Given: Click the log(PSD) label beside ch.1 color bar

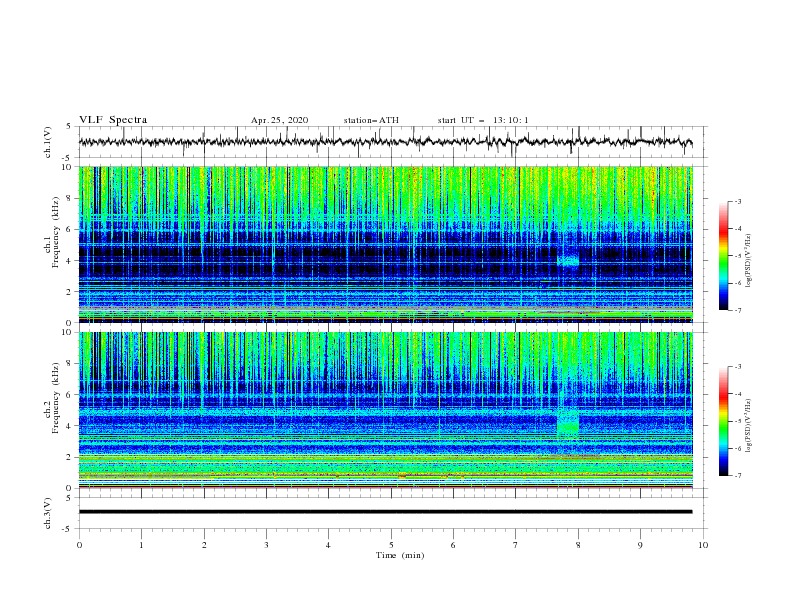Looking at the screenshot, I should tap(748, 261).
